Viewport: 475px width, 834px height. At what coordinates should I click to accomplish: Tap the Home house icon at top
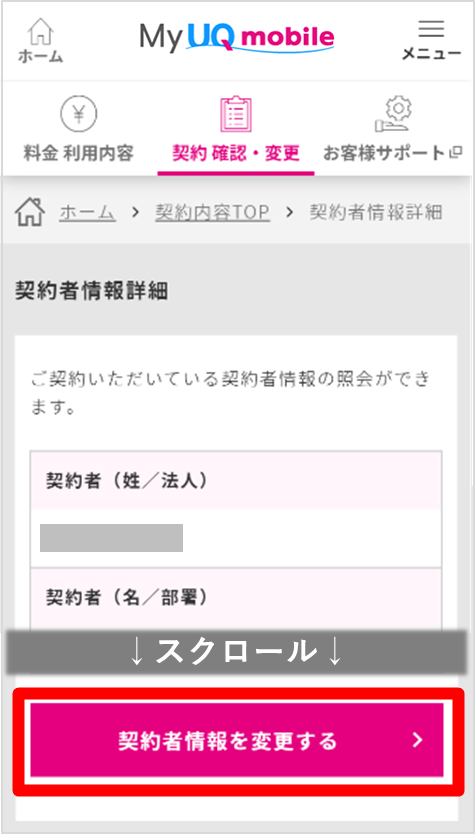click(40, 31)
